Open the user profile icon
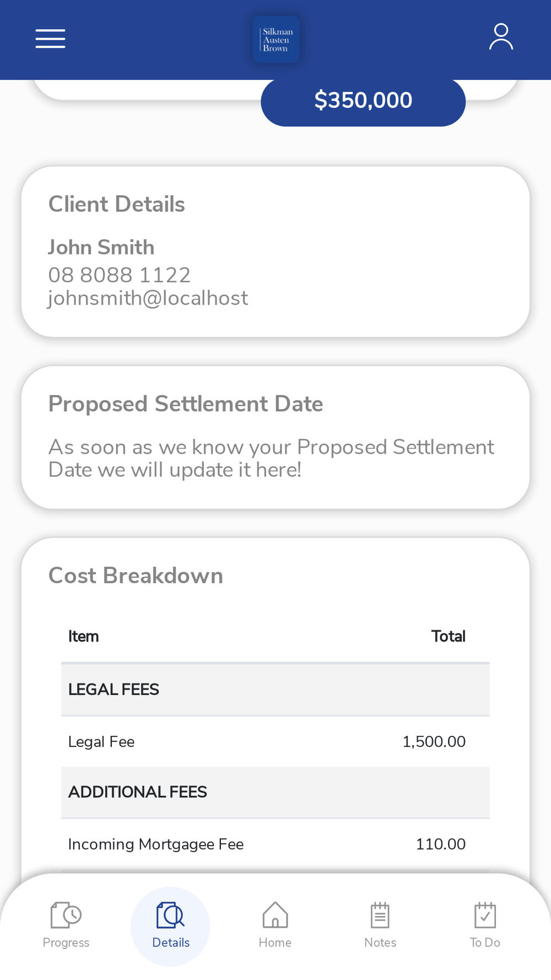The width and height of the screenshot is (551, 980). click(x=501, y=37)
